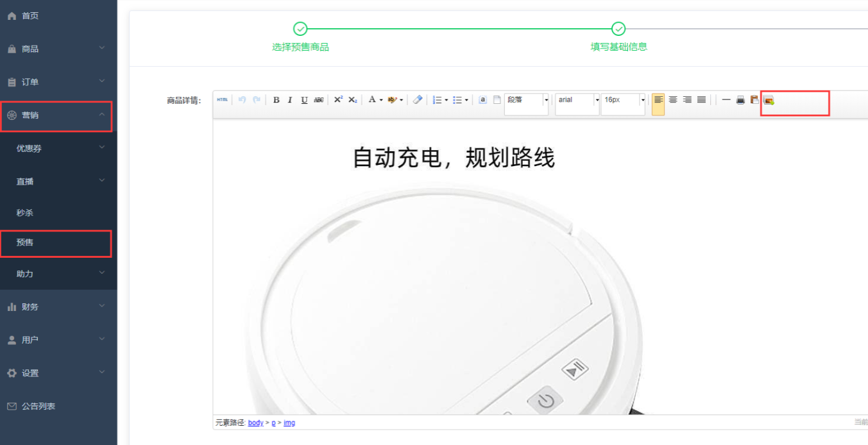
Task: Insert image with picture upload icon
Action: click(x=769, y=100)
